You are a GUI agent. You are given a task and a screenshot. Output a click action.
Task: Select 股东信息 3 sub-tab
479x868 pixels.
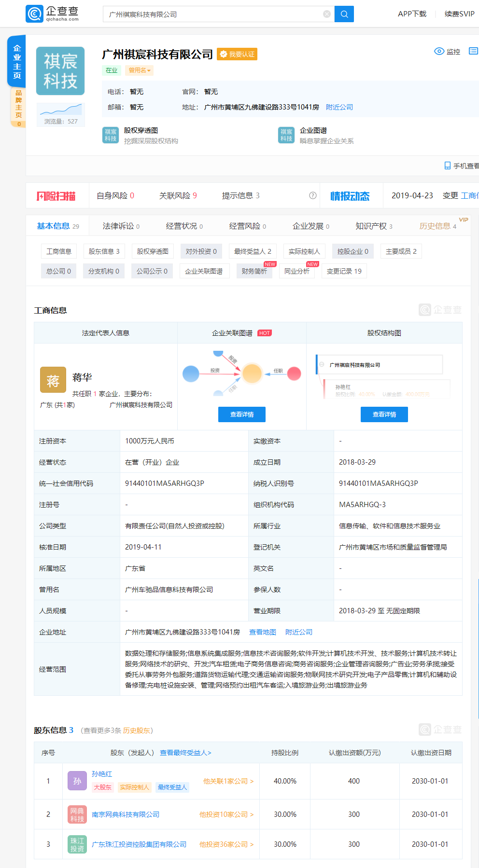click(x=104, y=251)
